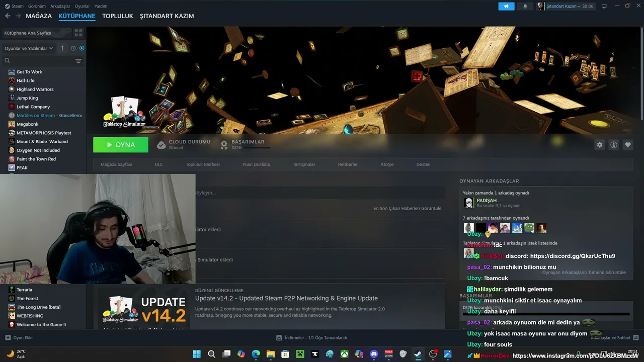This screenshot has width=644, height=362.
Task: Click the Half-Life game icon
Action: [12, 80]
